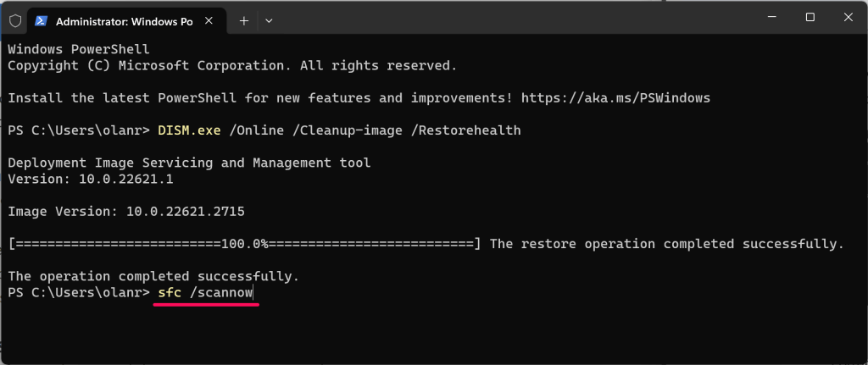Click the underlined "sfc" command text
This screenshot has width=868, height=365.
(170, 292)
